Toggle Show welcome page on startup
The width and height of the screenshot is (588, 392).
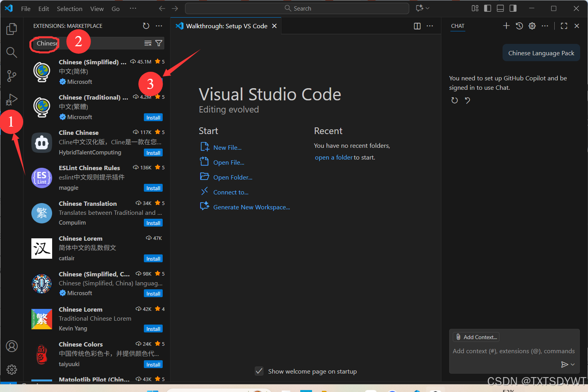coord(259,371)
